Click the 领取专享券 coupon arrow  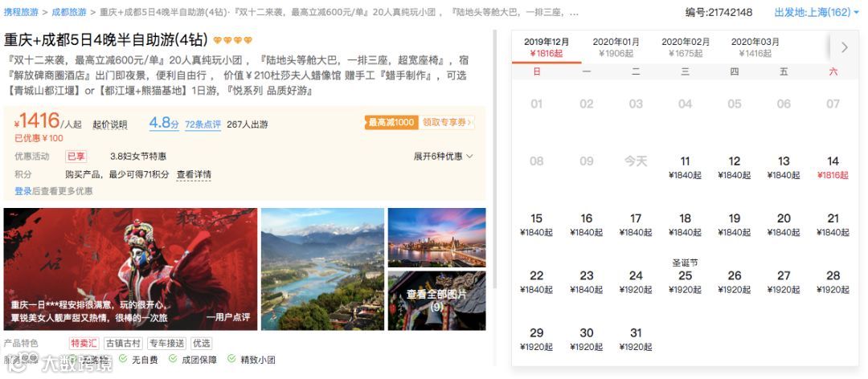(x=471, y=123)
